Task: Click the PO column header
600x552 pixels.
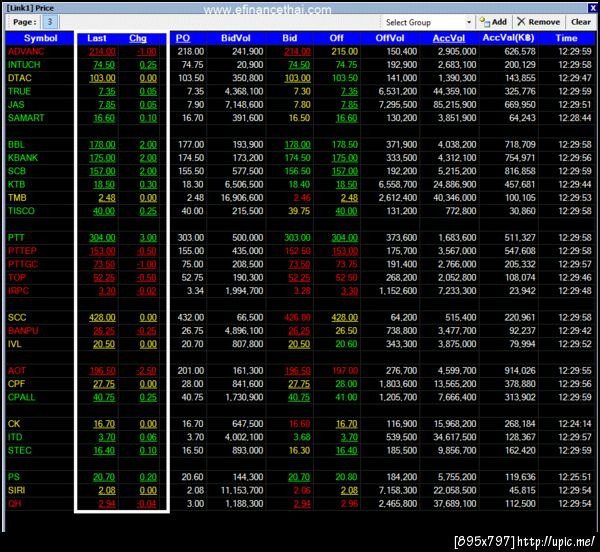Action: 183,38
